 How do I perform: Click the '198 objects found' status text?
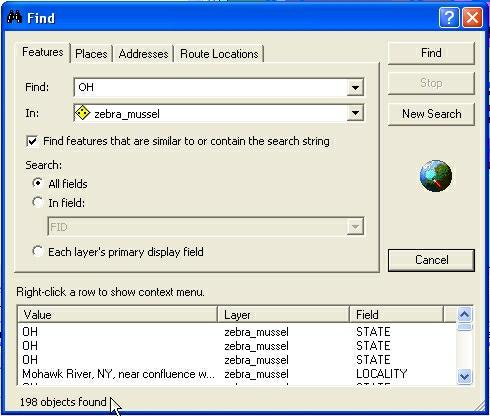click(x=63, y=402)
